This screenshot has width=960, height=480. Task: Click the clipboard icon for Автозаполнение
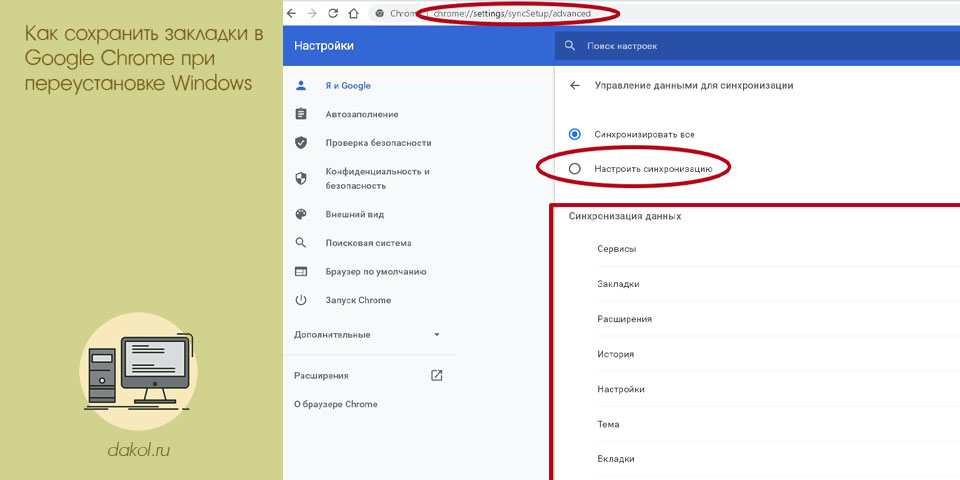pos(301,114)
